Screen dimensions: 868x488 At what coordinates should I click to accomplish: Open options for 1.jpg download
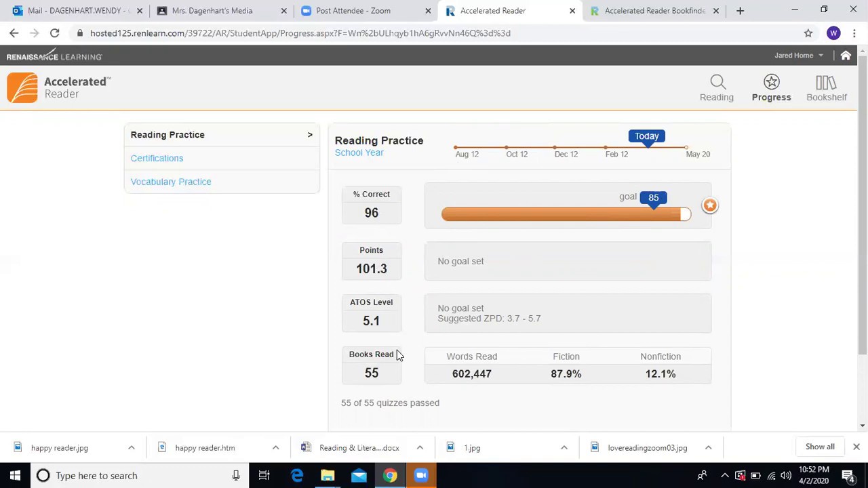(x=564, y=448)
